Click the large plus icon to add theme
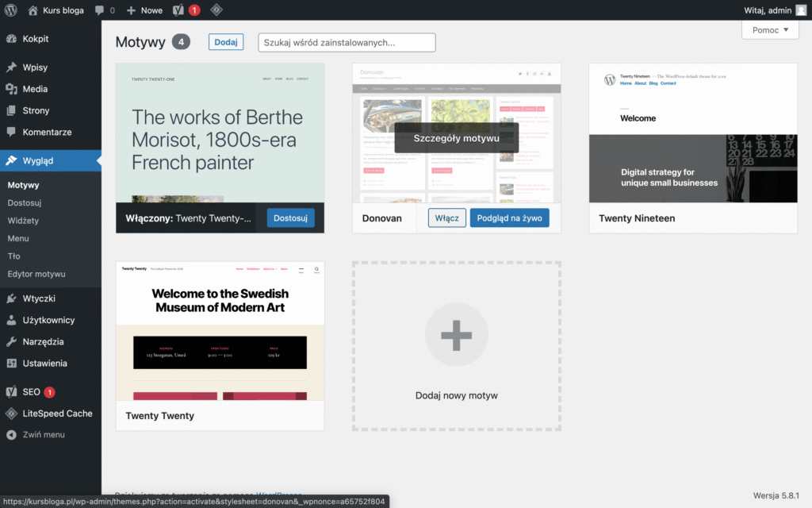The height and width of the screenshot is (508, 812). point(456,334)
